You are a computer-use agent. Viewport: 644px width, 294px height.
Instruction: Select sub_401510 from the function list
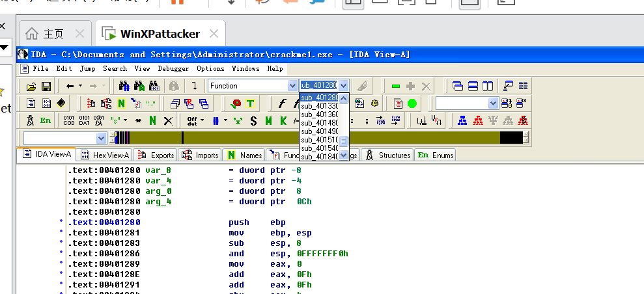[320, 140]
